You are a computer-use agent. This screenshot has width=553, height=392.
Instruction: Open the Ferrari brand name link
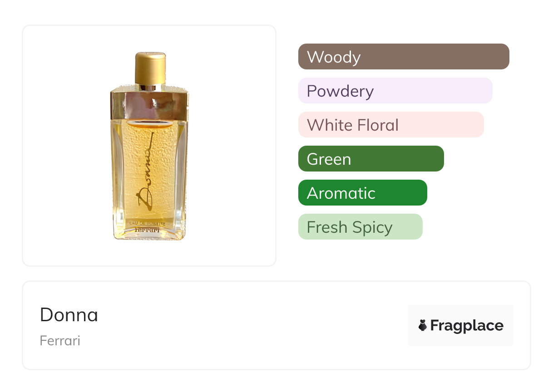60,341
